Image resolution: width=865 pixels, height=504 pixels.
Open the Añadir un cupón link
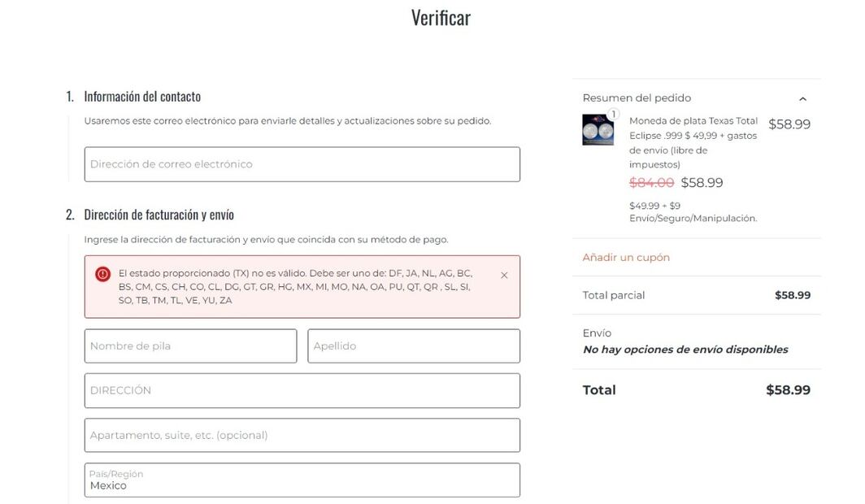coord(626,258)
